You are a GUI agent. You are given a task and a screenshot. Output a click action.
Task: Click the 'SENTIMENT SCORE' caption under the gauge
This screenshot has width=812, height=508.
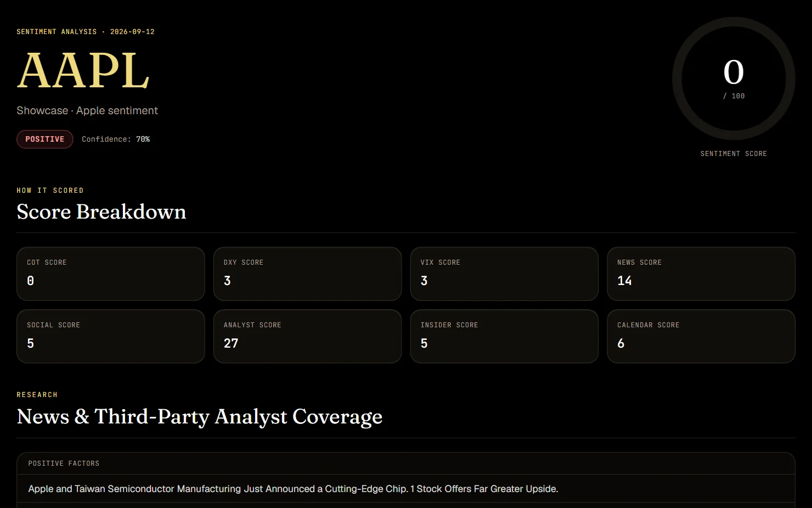click(x=734, y=154)
